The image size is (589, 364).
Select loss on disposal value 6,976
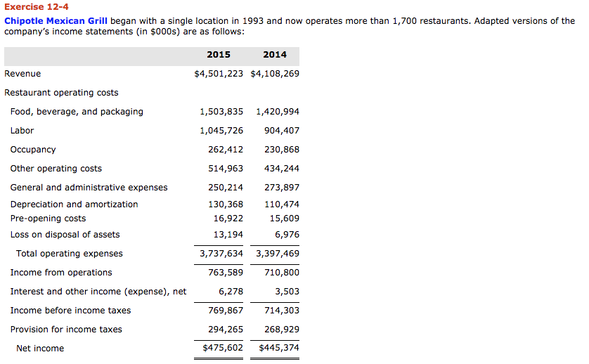[x=287, y=235]
